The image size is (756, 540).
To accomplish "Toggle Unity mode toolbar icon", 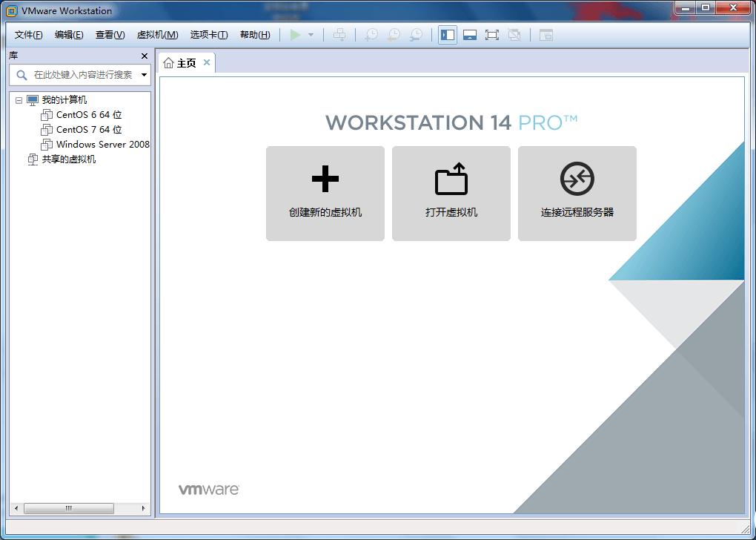I will tap(514, 35).
